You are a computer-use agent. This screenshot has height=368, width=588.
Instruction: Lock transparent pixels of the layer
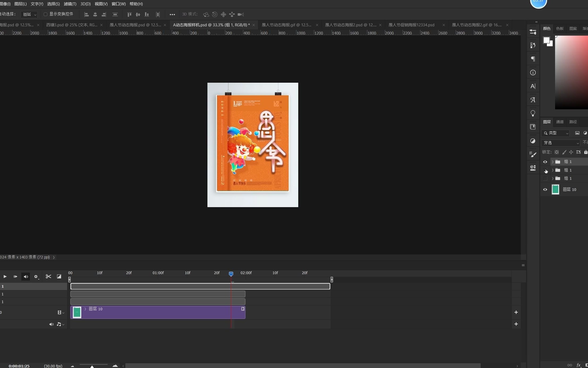(557, 152)
